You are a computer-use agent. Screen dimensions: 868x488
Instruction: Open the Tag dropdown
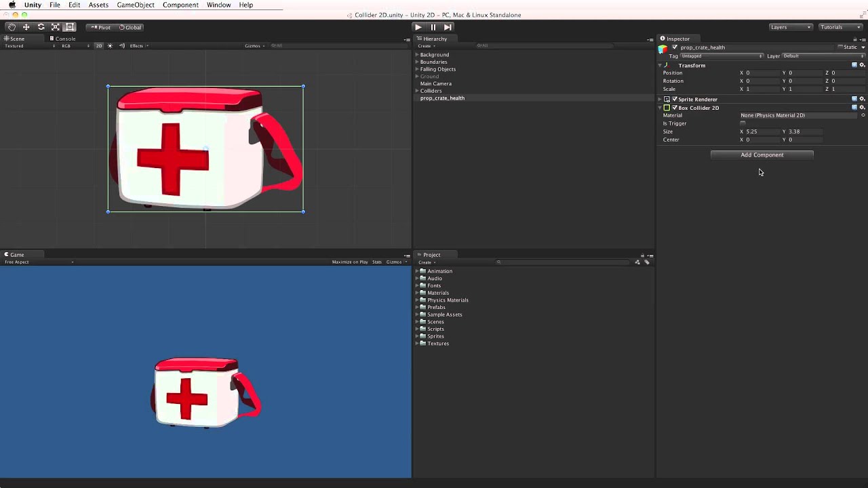click(722, 56)
